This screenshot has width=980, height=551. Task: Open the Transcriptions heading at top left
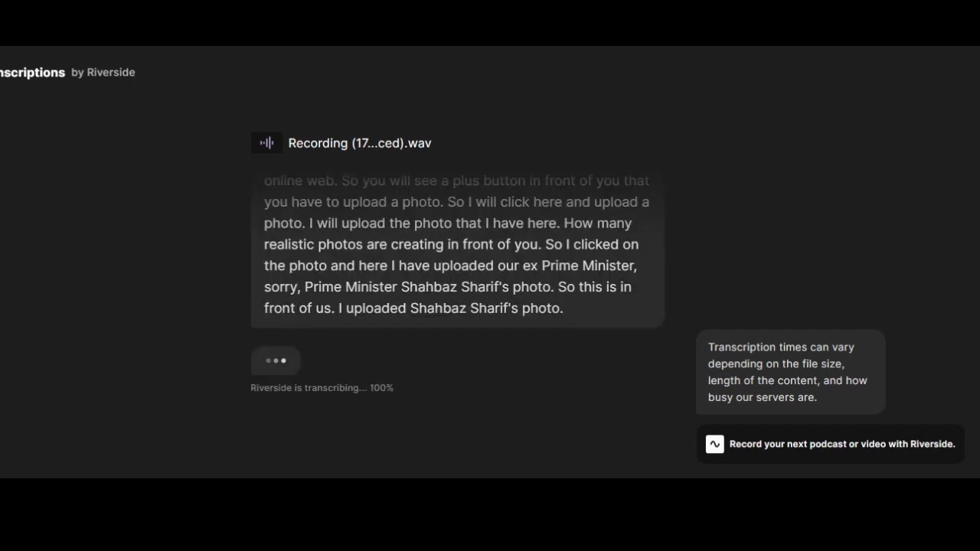coord(32,73)
